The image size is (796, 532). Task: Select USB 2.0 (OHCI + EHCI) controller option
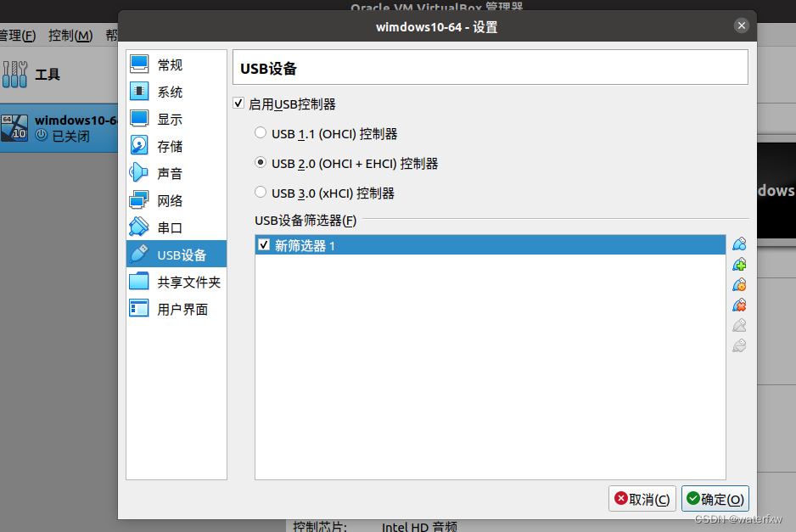point(261,163)
